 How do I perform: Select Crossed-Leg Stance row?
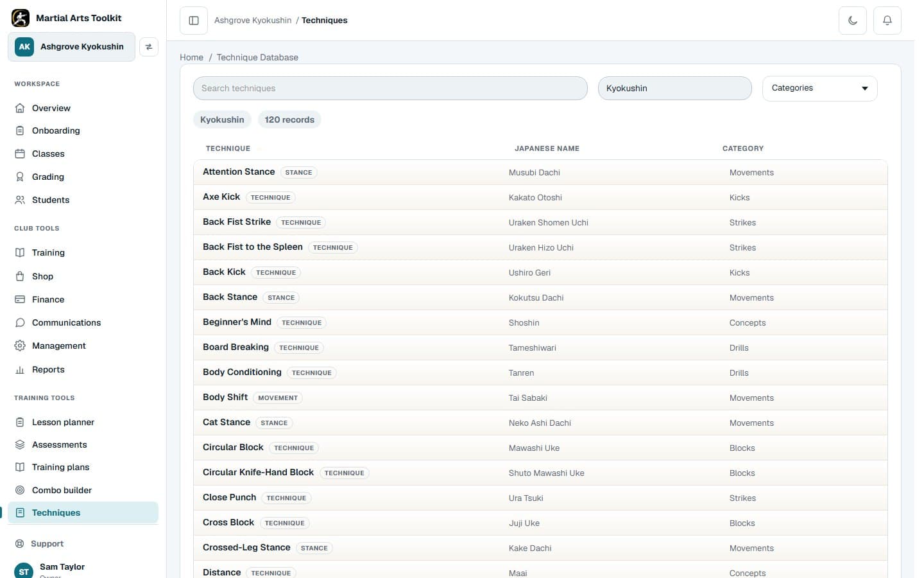coord(540,548)
